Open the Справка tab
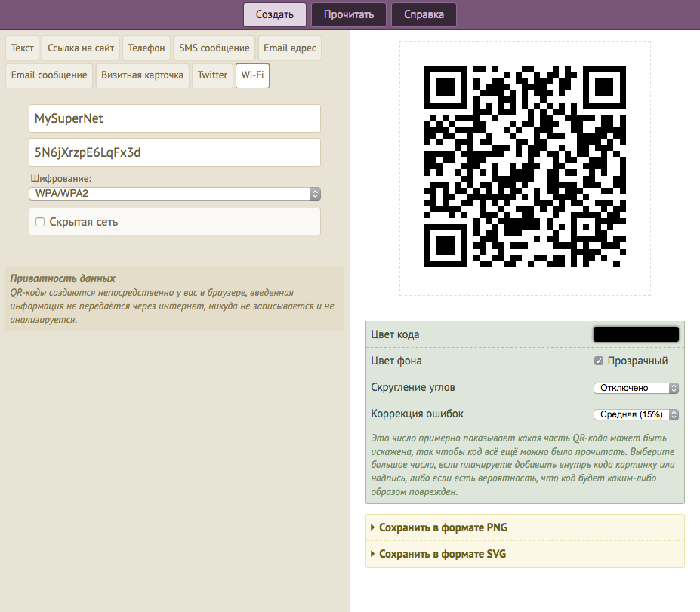 [x=424, y=14]
